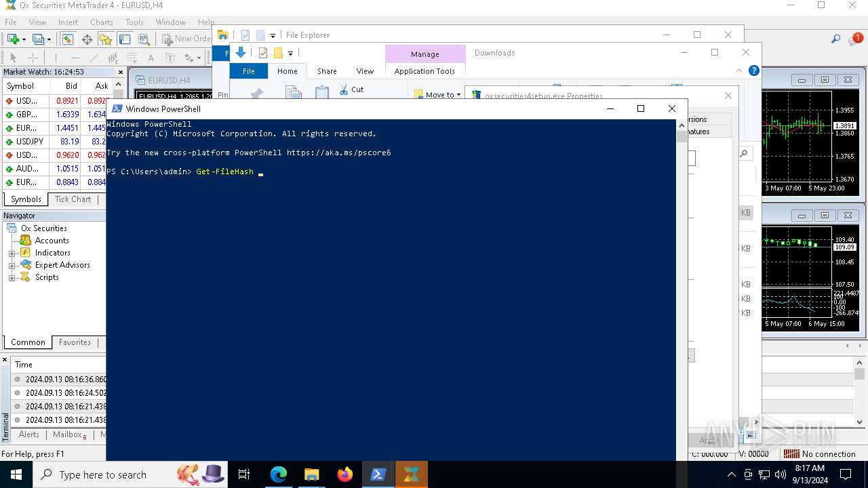Switch to the Symbols tab
Screen dimensions: 868x488
click(26, 199)
